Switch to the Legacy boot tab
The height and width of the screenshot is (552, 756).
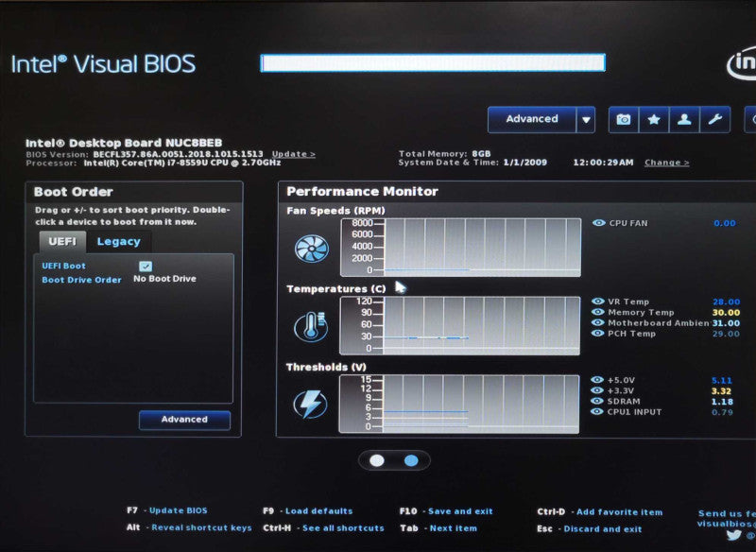(x=119, y=242)
